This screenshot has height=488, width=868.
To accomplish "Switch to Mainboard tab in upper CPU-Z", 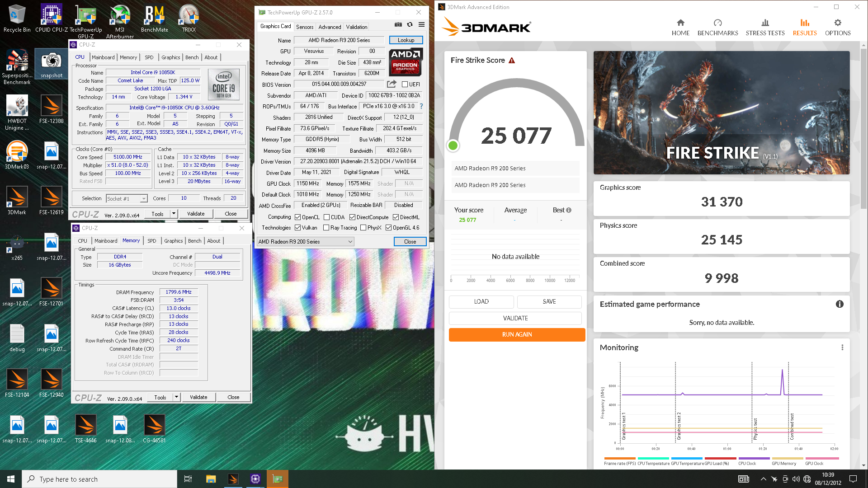I will tap(103, 57).
